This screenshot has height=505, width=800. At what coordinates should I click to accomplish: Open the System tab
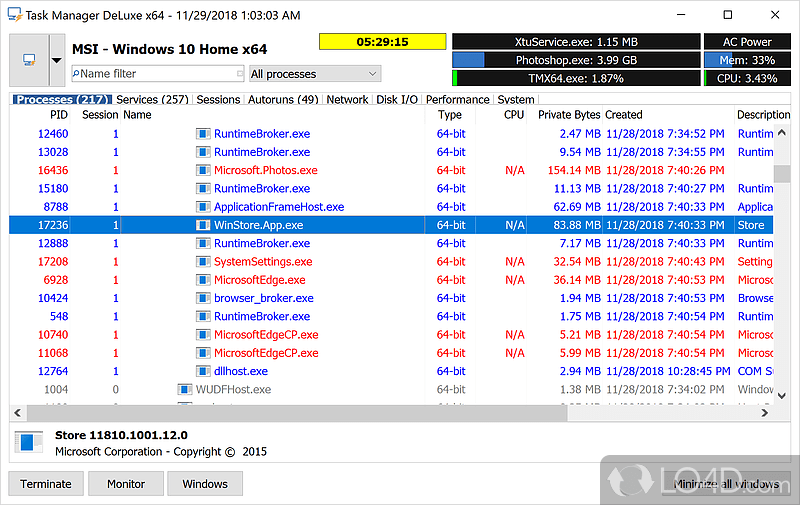tap(516, 99)
